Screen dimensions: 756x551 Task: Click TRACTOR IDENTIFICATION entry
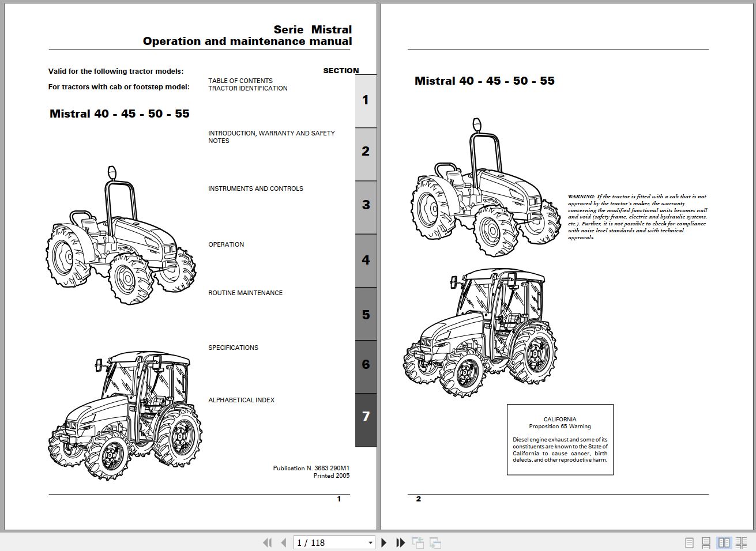click(248, 88)
